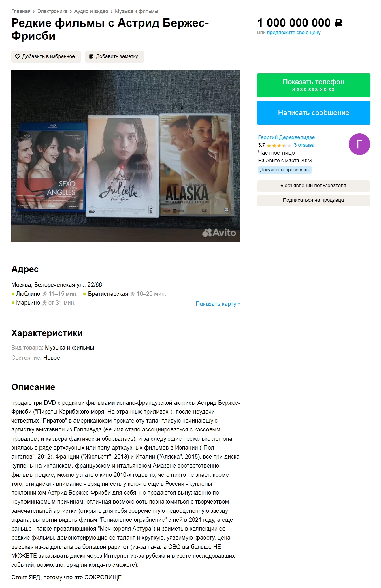Image resolution: width=381 pixels, height=588 pixels.
Task: Go to Электроника breadcrumb category
Action: point(52,11)
